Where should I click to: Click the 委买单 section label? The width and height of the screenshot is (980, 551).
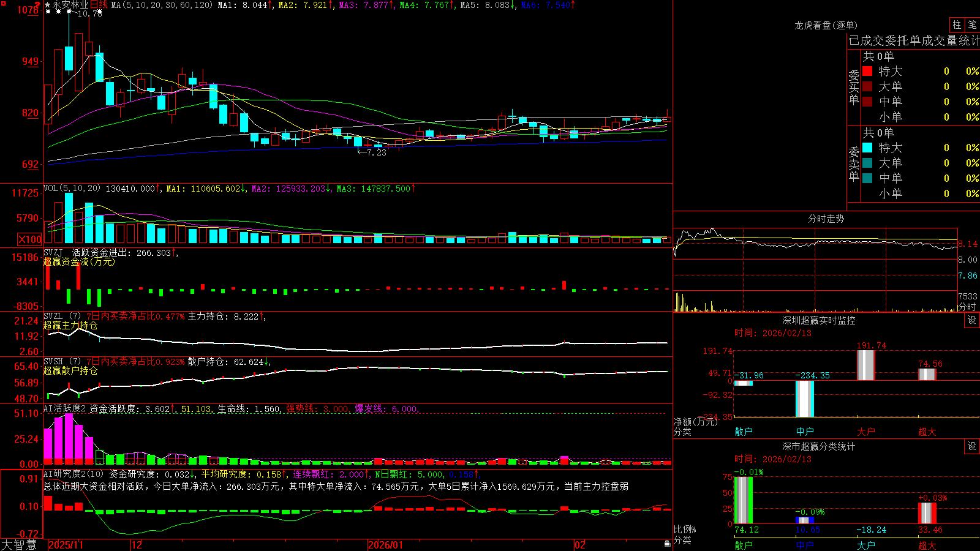[854, 87]
